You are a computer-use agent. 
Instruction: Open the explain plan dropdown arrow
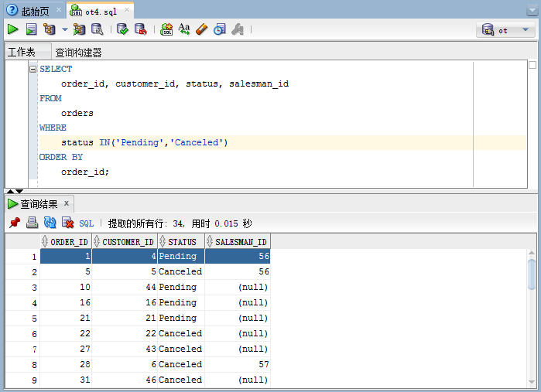tap(64, 29)
